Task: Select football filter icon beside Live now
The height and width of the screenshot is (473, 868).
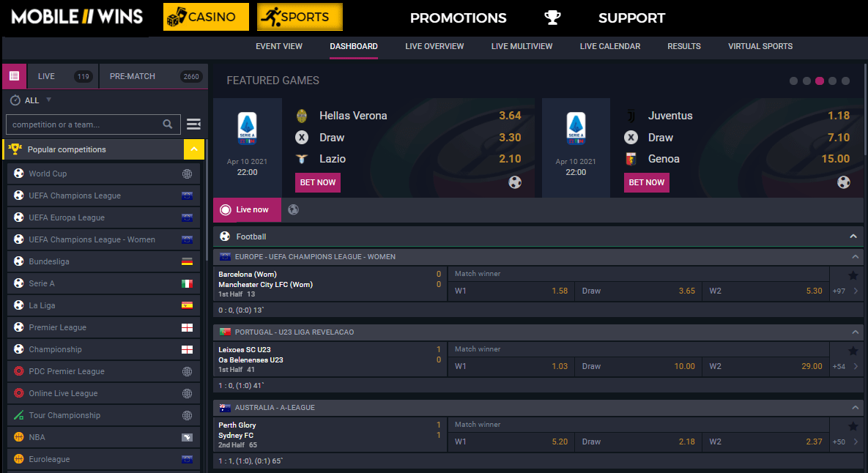Action: (x=294, y=209)
